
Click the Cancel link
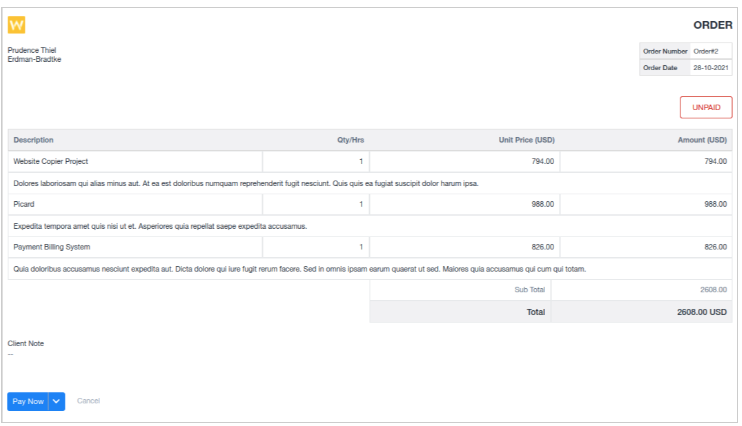(x=88, y=401)
